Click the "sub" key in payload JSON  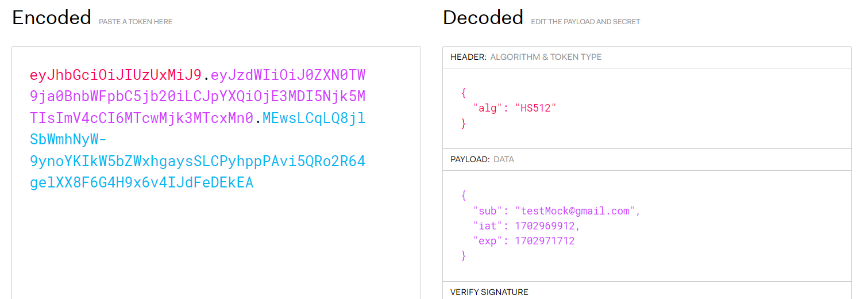[488, 211]
